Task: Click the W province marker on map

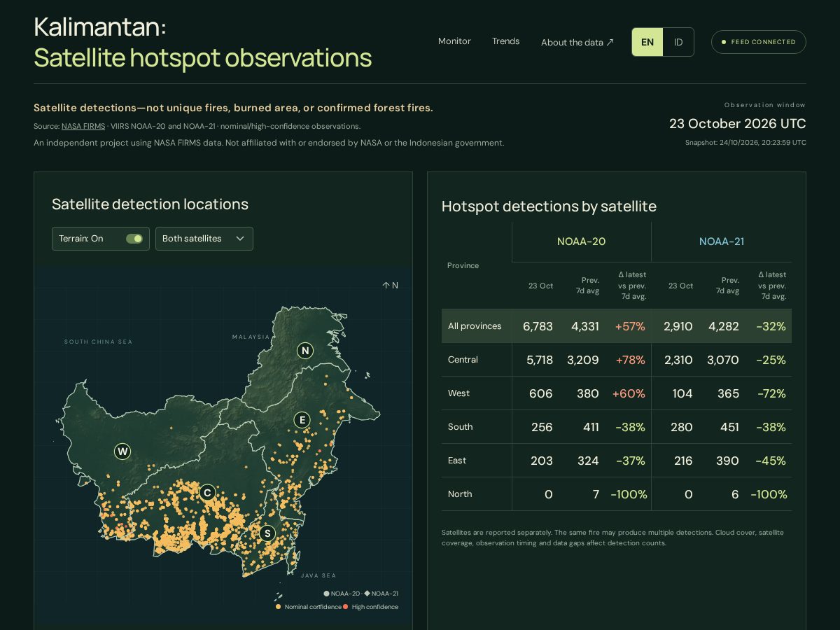Action: tap(122, 451)
